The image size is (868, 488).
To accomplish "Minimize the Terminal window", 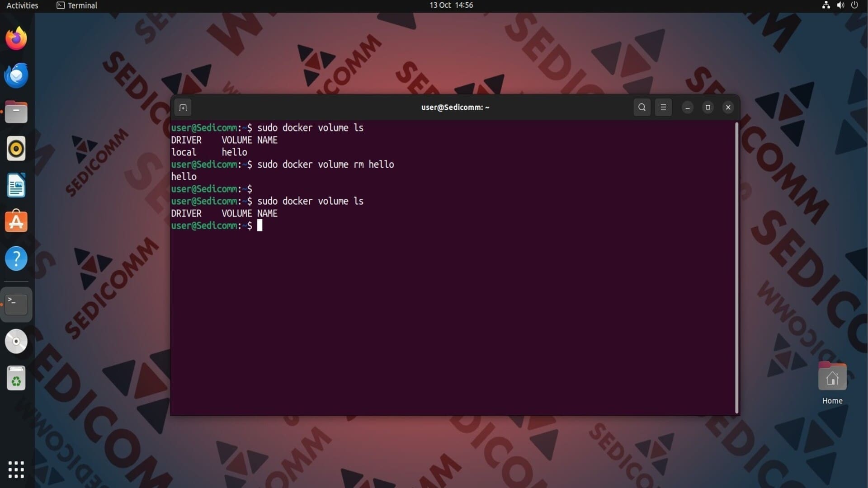I will pos(687,108).
